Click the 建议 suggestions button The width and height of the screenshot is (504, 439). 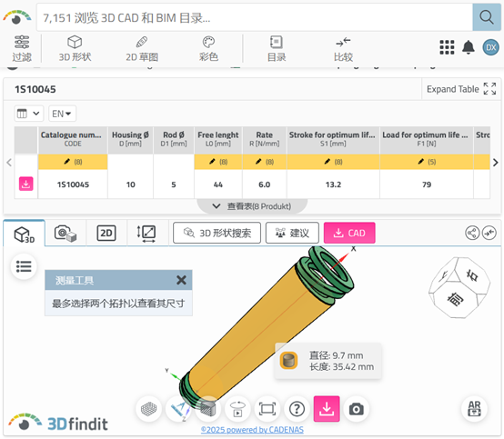point(292,233)
